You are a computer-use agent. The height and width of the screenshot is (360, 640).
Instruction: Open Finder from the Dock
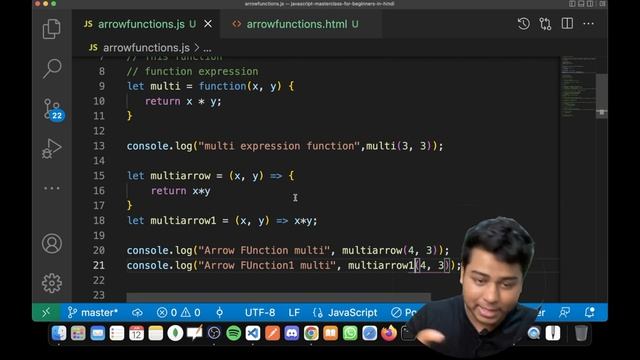(x=59, y=333)
